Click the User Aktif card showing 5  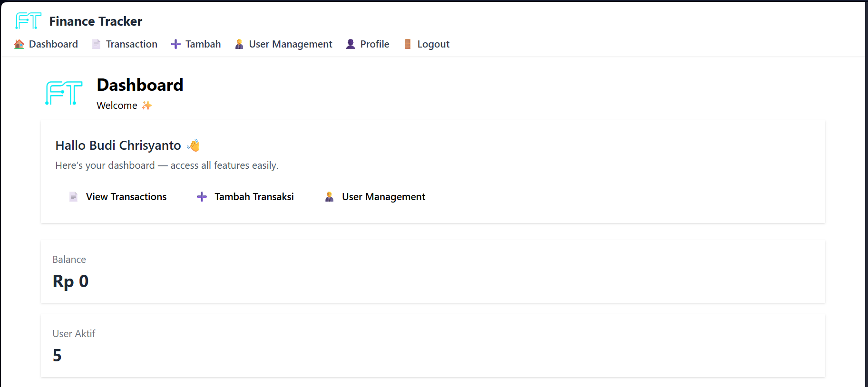(x=433, y=346)
